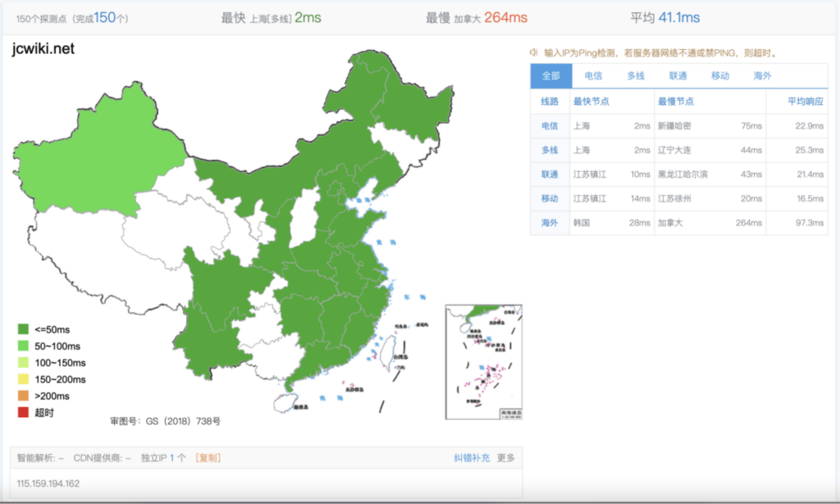The image size is (840, 504).
Task: Click the 50~100ms legend swatch
Action: click(23, 346)
